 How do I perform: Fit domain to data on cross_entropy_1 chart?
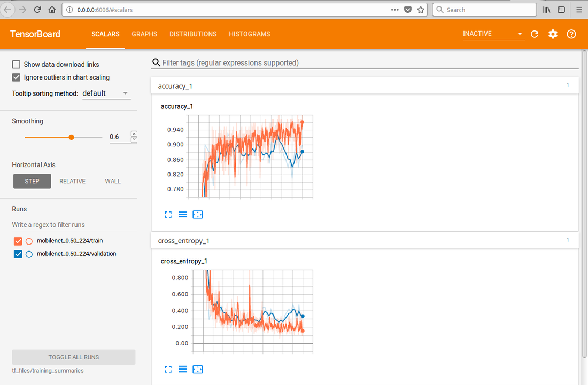click(x=197, y=370)
